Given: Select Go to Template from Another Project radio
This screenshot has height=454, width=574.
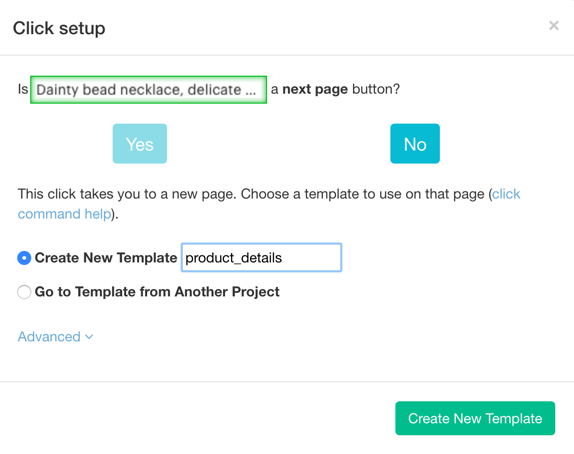Looking at the screenshot, I should tap(24, 292).
